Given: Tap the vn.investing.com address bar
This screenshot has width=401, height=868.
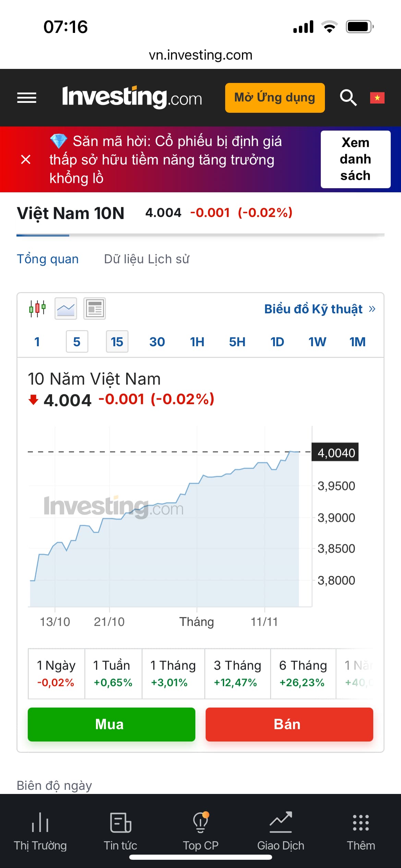Looking at the screenshot, I should (200, 55).
